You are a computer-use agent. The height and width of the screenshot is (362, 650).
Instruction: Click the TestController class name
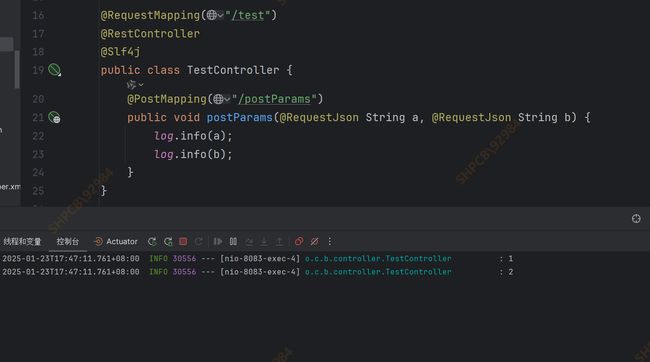point(233,70)
